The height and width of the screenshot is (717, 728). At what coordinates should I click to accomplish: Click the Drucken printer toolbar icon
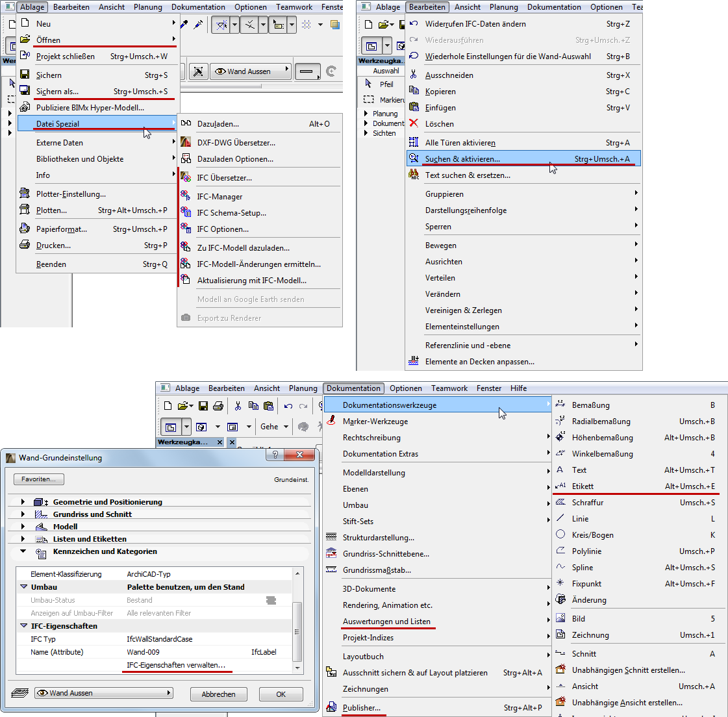coord(218,405)
